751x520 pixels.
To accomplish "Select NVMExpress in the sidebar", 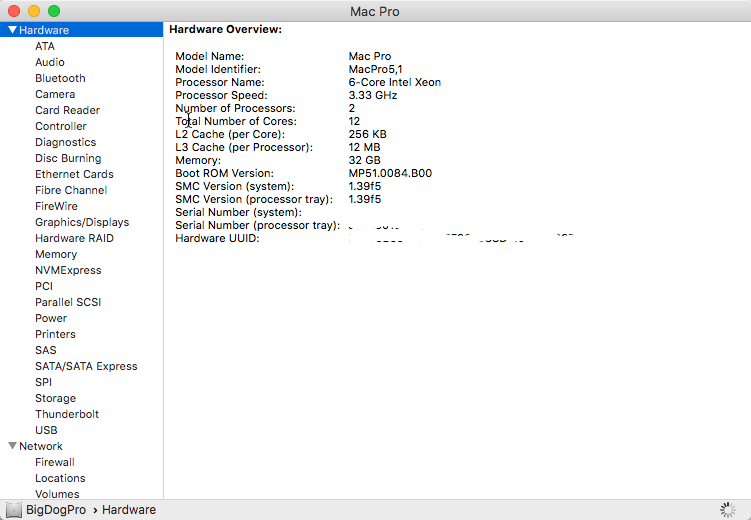I will pos(68,271).
